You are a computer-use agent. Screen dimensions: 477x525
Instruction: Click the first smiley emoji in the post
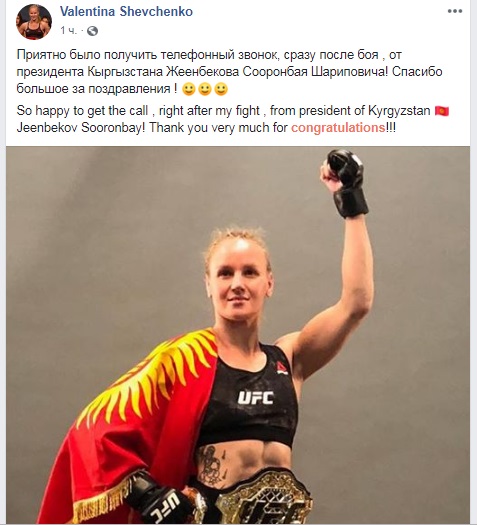pos(189,89)
